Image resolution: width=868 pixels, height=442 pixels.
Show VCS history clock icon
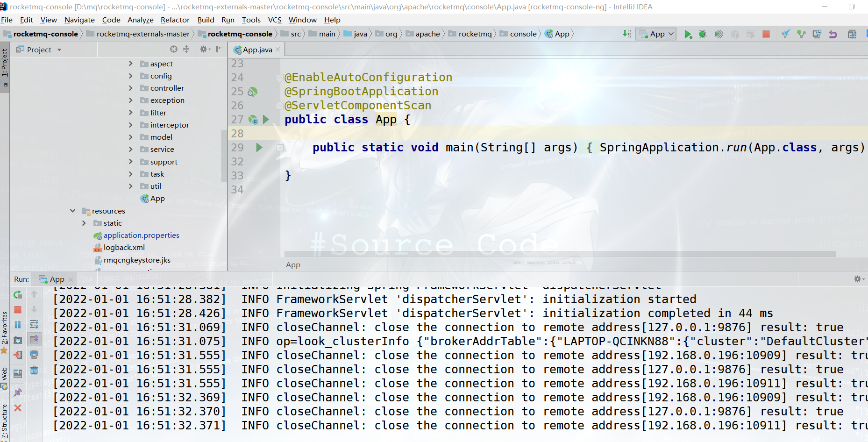tap(817, 34)
